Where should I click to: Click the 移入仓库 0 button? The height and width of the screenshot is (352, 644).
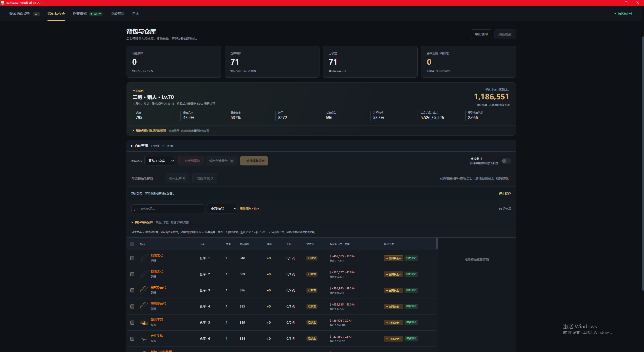[x=177, y=178]
